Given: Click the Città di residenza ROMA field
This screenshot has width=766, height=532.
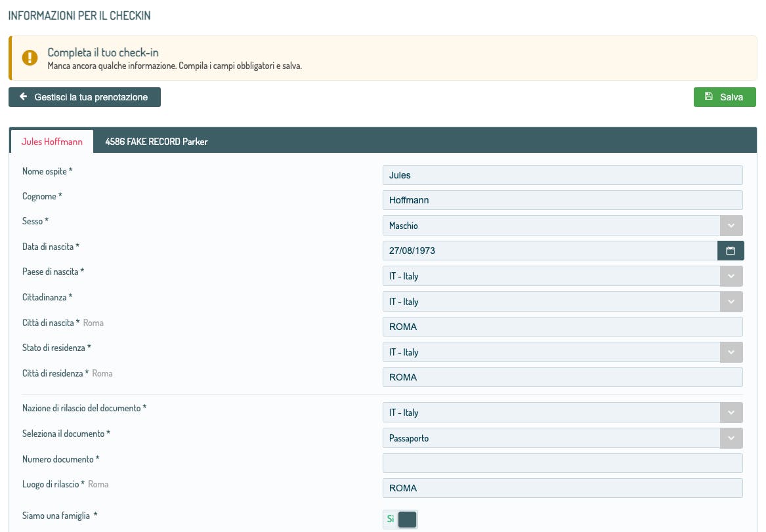Looking at the screenshot, I should click(x=563, y=377).
